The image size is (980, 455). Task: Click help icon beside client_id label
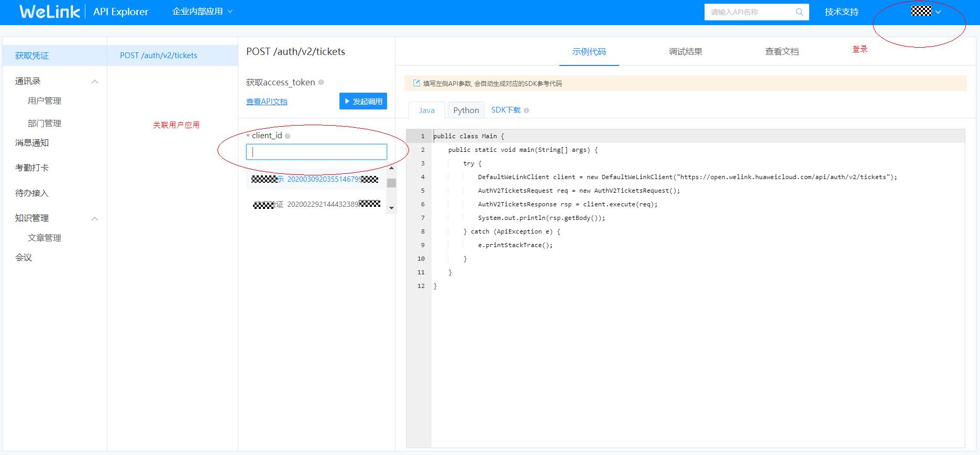click(288, 136)
